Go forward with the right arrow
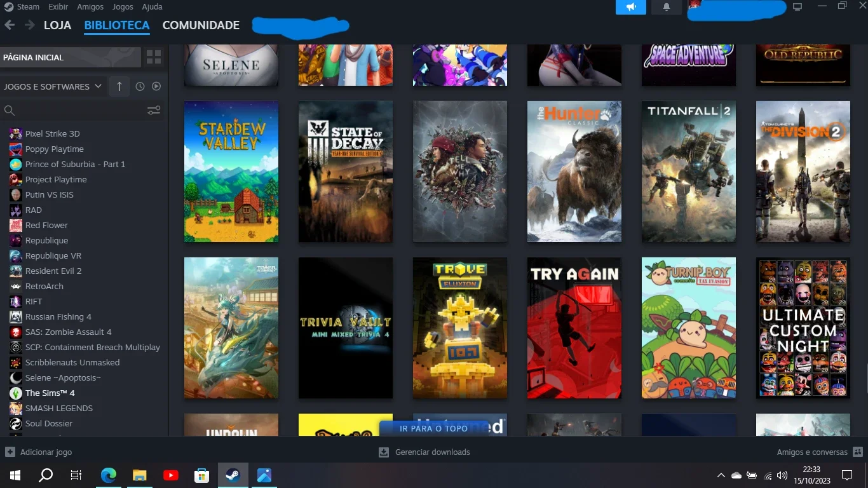868x488 pixels. tap(29, 25)
